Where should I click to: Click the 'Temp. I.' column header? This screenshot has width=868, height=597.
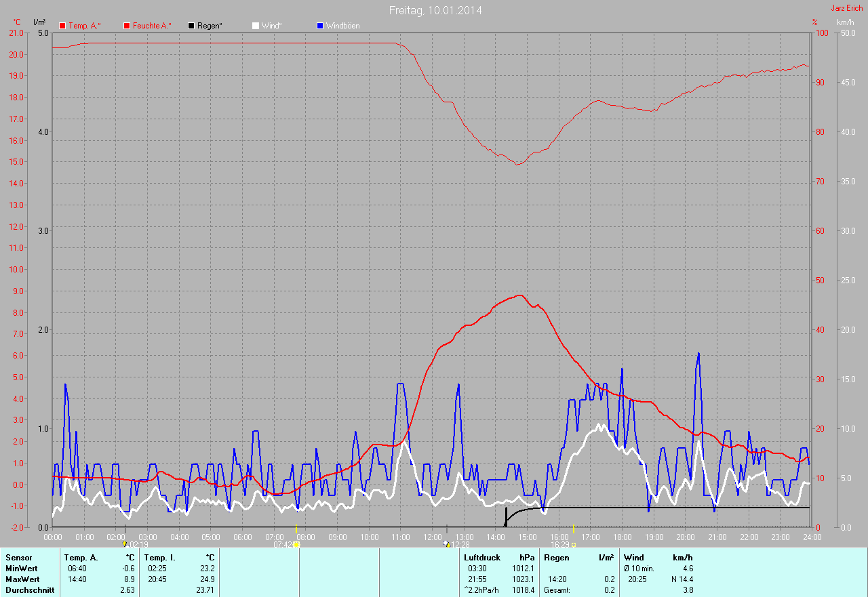point(160,558)
